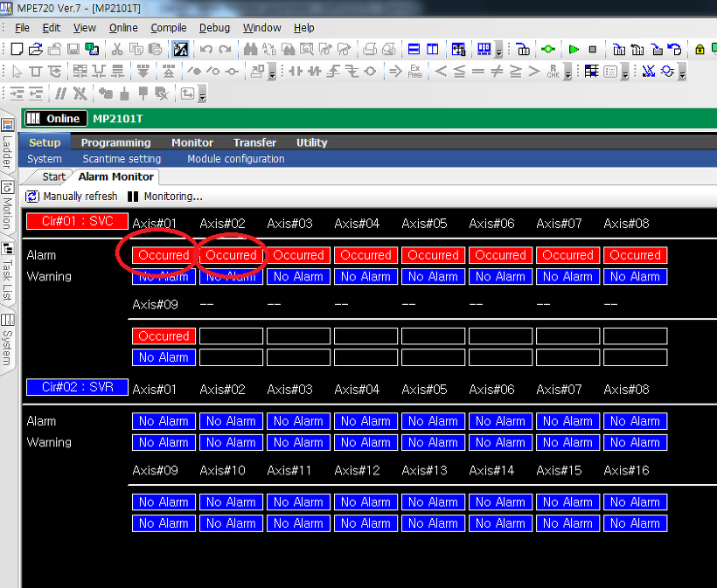The image size is (717, 588).
Task: Click the Scantime setting link
Action: (x=122, y=159)
